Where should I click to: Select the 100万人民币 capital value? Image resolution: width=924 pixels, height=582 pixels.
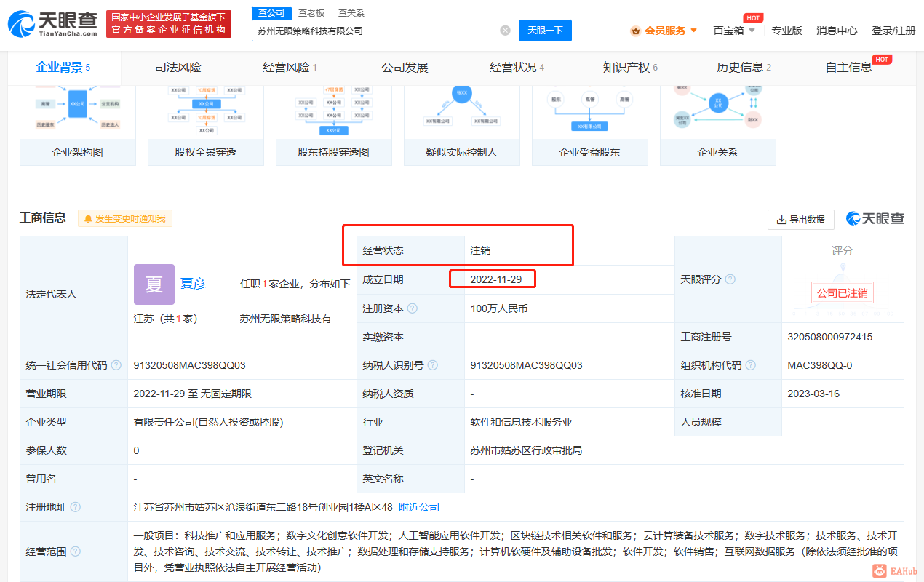click(499, 308)
